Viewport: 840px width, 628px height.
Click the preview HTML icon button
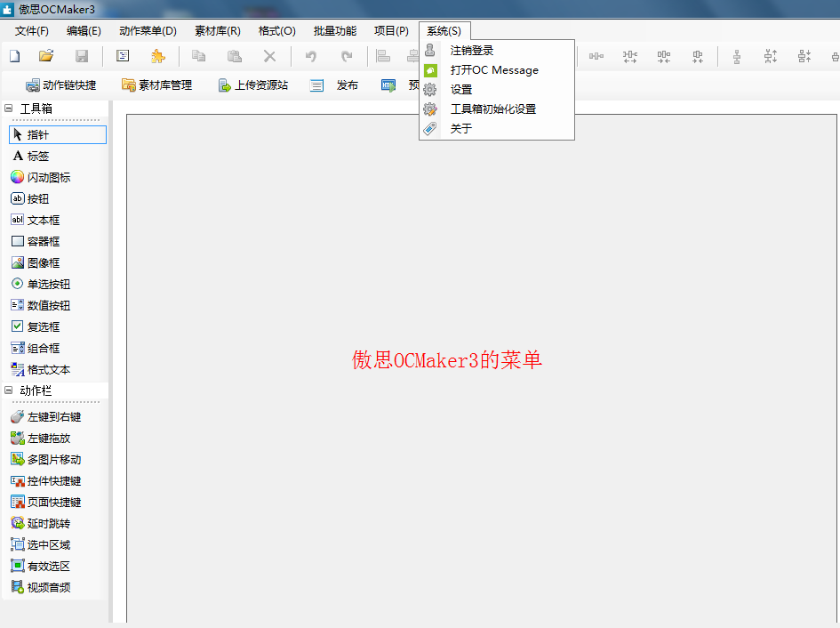pos(388,85)
